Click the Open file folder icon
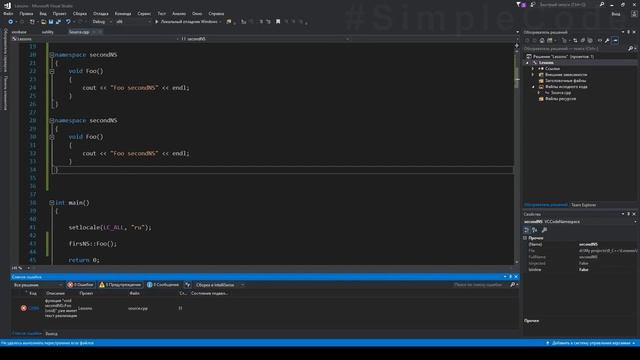The width and height of the screenshot is (640, 360). (43, 22)
